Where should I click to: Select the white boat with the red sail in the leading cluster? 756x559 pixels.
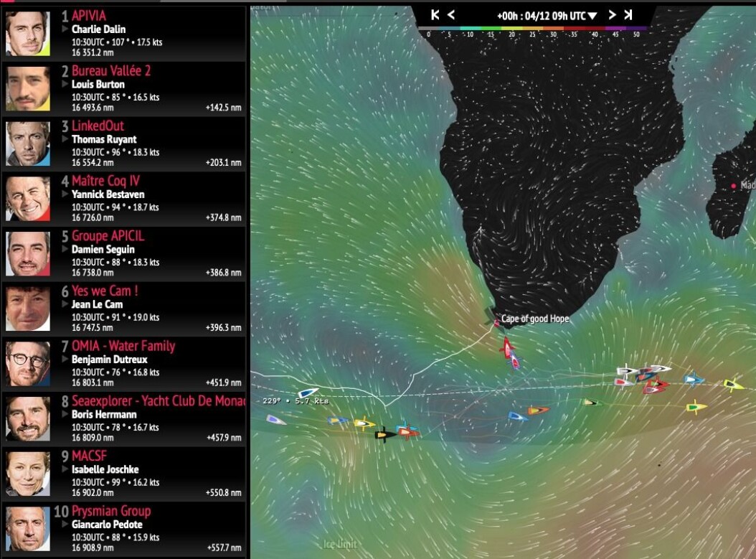(x=623, y=382)
